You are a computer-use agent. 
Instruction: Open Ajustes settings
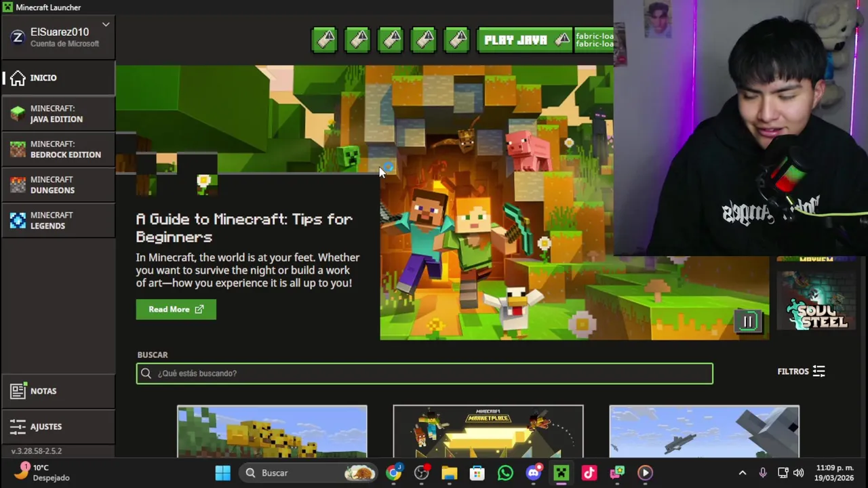point(58,426)
